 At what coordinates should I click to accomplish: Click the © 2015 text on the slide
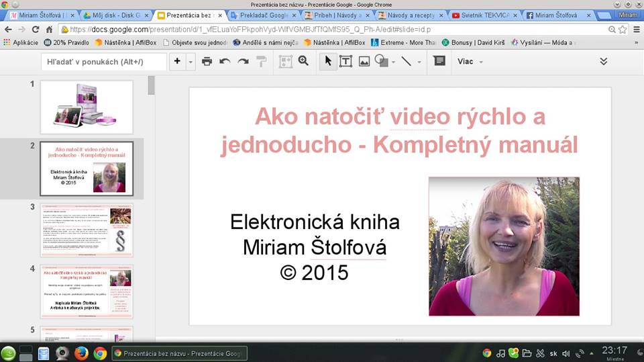[x=314, y=273]
